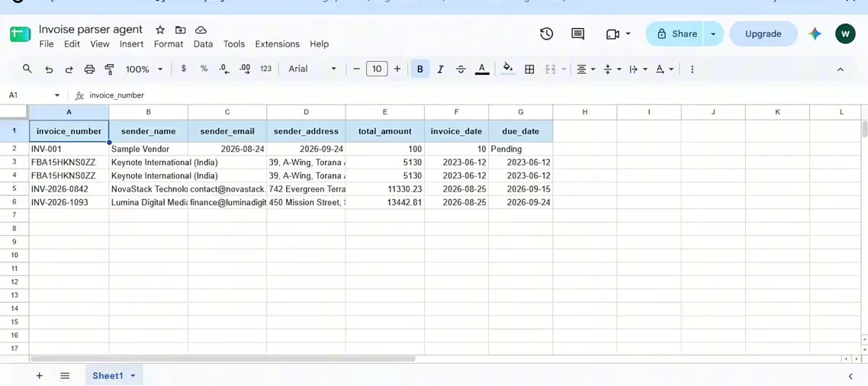Click the search menus magnifier icon

[x=27, y=69]
